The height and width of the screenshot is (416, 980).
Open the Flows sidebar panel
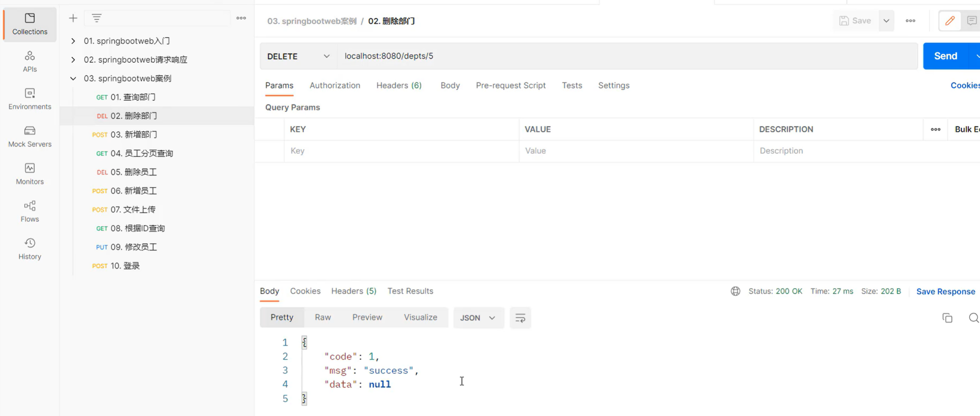pyautogui.click(x=30, y=212)
